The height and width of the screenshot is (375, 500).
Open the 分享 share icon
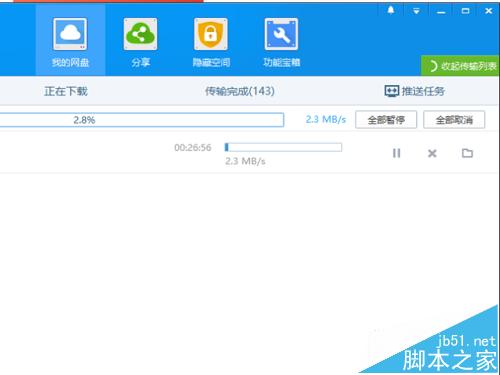point(140,34)
